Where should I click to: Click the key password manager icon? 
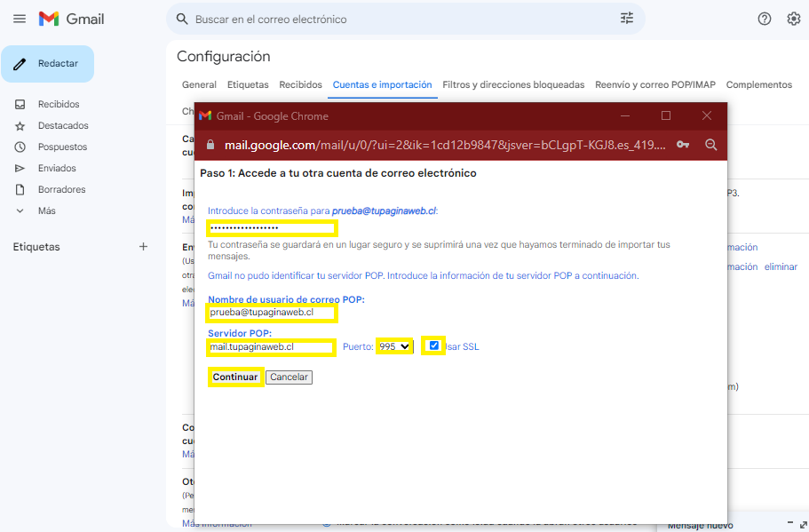(682, 145)
